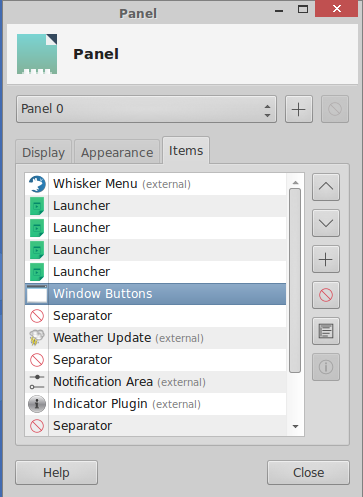The image size is (363, 497).
Task: Open Help for panel preferences
Action: pyautogui.click(x=56, y=473)
